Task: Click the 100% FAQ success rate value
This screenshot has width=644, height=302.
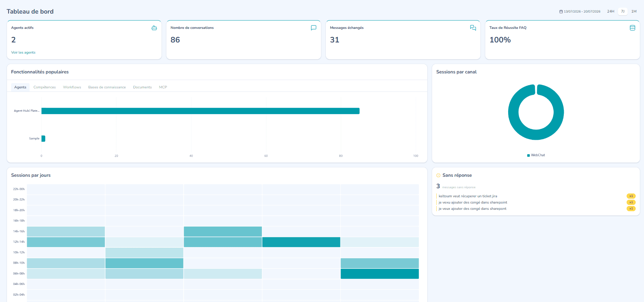Action: pyautogui.click(x=500, y=40)
